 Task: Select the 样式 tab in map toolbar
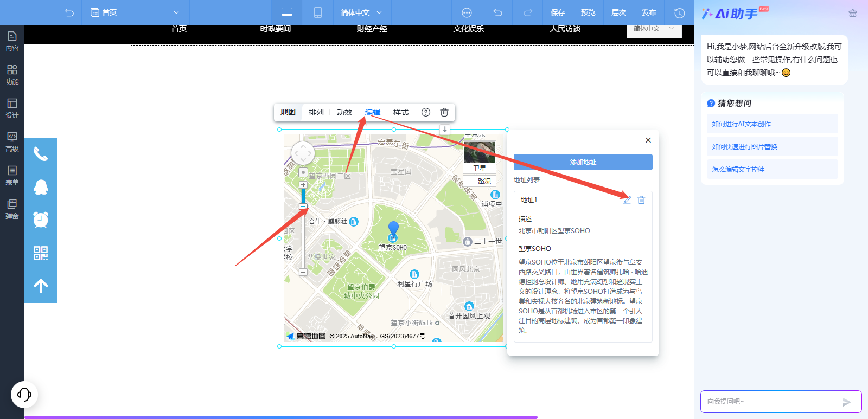click(x=401, y=112)
